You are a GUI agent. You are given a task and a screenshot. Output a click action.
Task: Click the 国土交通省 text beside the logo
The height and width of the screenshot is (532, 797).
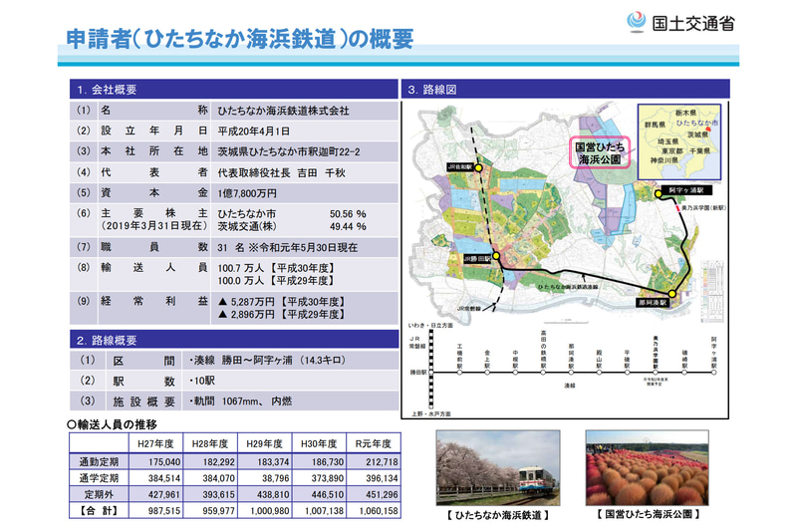tap(693, 23)
